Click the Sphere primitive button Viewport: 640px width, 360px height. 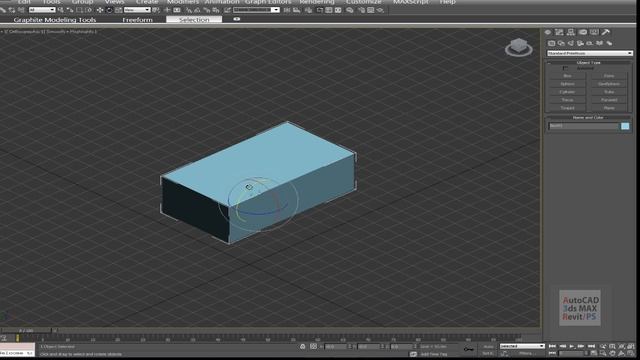(567, 84)
